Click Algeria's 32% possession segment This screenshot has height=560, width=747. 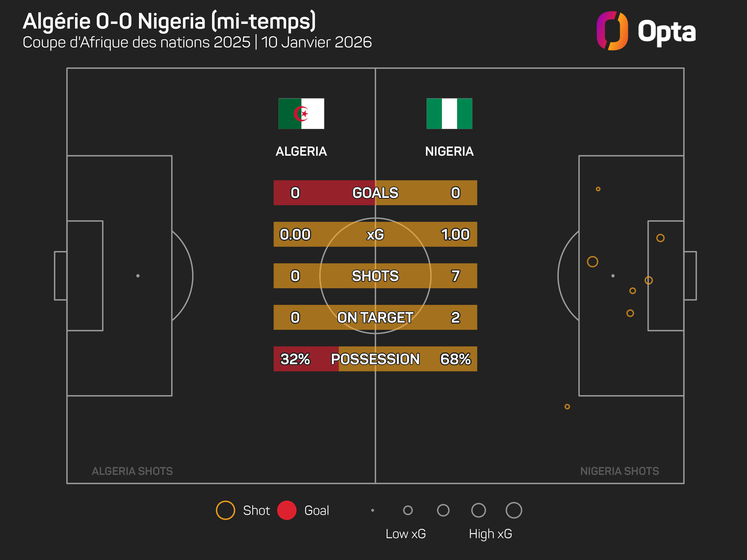pyautogui.click(x=295, y=359)
